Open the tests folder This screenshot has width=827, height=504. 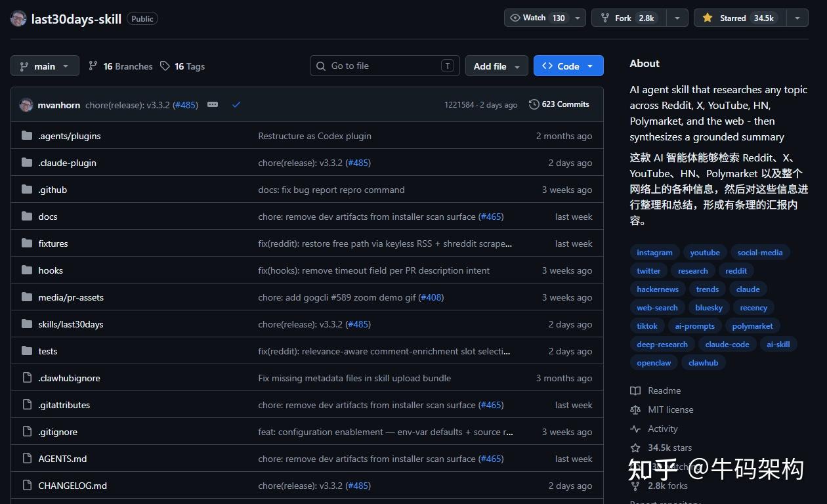tap(48, 351)
